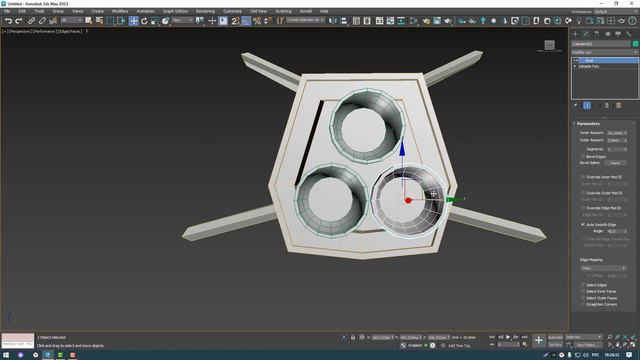Click the Render teapot icon

[448, 21]
